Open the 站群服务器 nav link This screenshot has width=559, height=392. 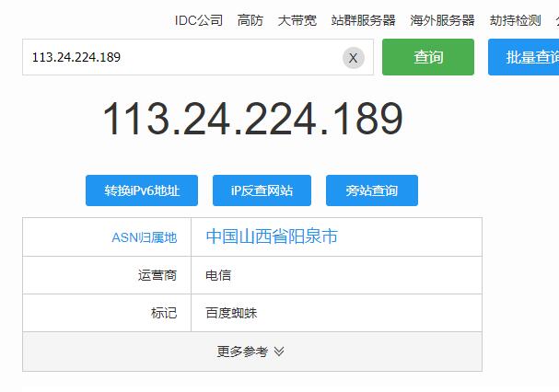(363, 20)
